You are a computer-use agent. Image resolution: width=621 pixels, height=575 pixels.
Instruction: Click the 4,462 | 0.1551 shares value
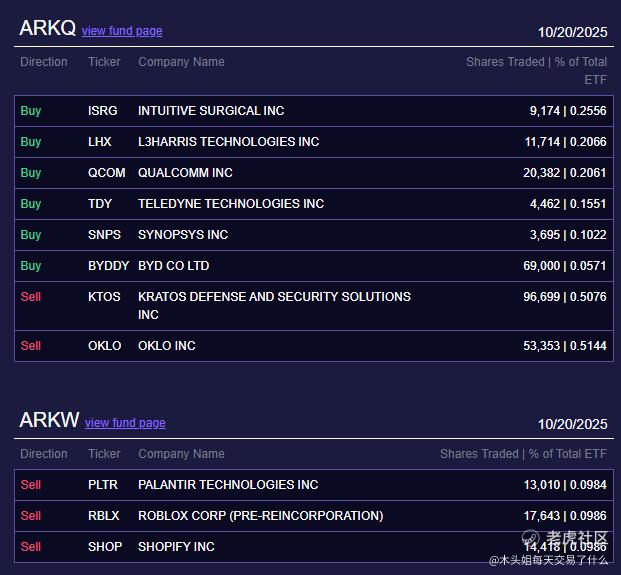pos(568,204)
